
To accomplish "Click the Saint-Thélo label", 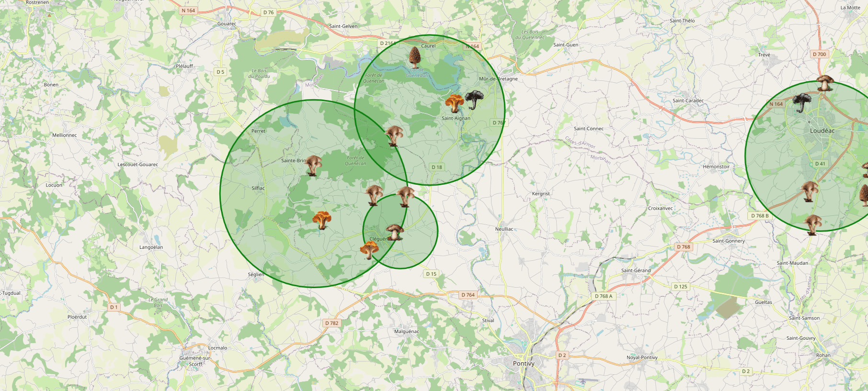I will coord(682,21).
